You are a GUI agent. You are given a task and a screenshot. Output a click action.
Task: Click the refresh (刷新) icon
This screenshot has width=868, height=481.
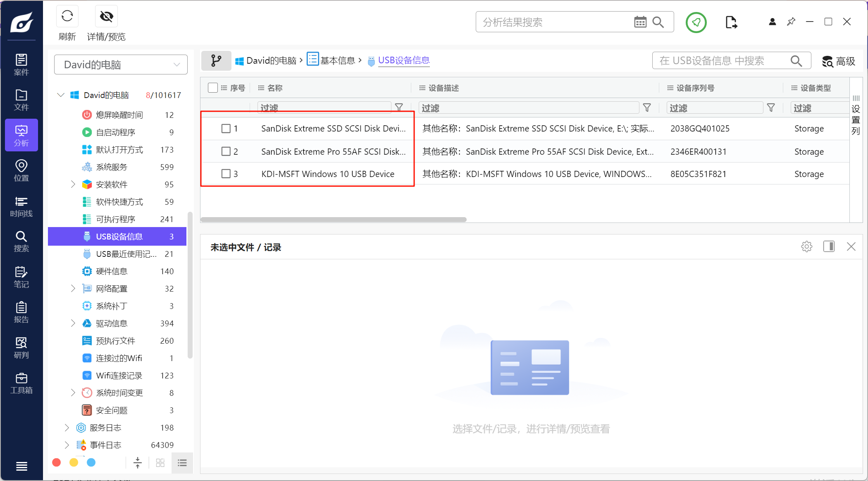[67, 17]
